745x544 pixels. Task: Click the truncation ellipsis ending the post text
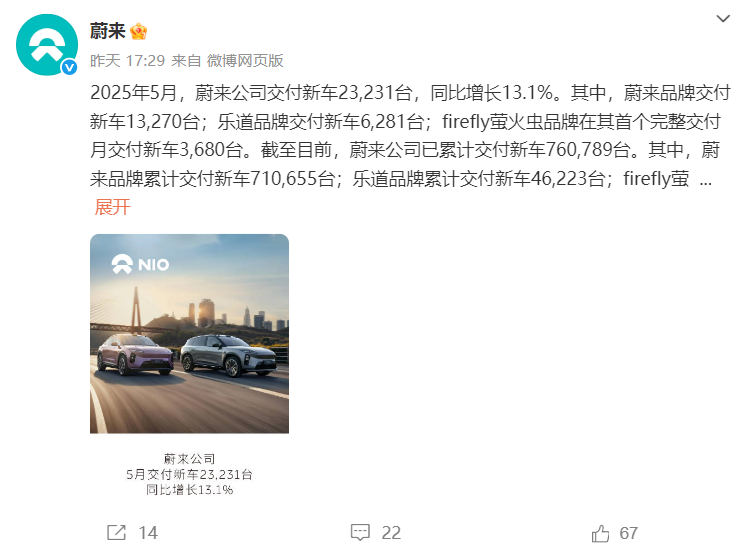click(x=706, y=180)
